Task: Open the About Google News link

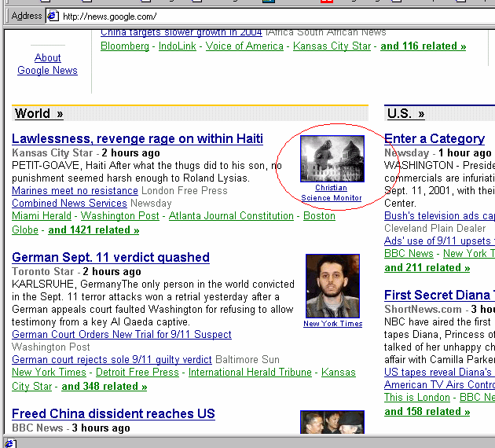Action: [x=47, y=64]
